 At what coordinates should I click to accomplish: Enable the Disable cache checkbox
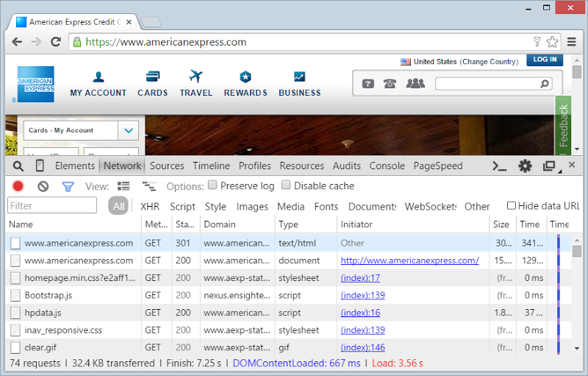coord(286,185)
